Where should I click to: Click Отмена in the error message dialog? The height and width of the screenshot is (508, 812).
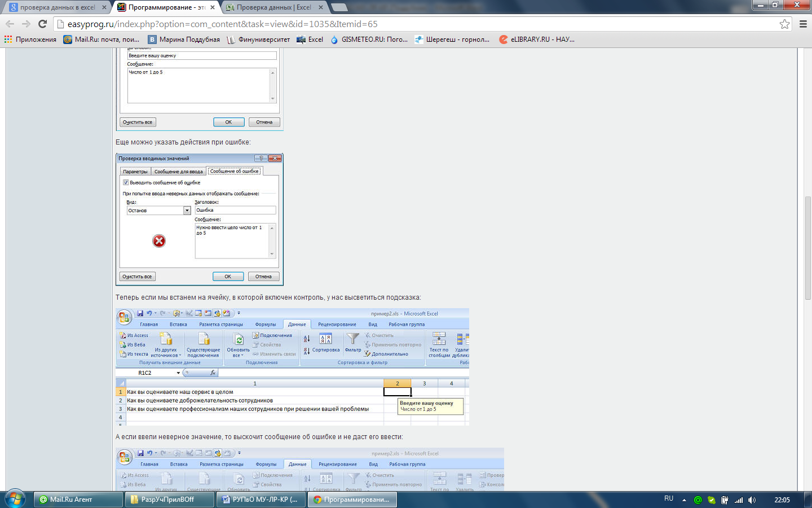[263, 277]
